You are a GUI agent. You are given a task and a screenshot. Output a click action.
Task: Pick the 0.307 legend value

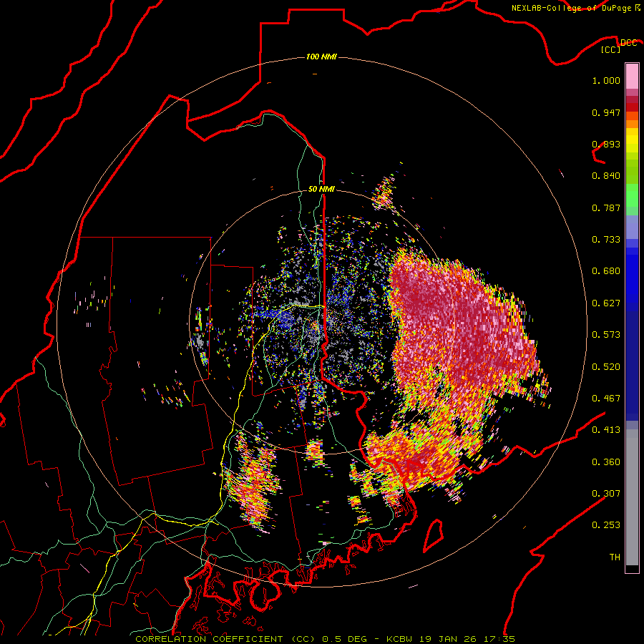point(606,494)
